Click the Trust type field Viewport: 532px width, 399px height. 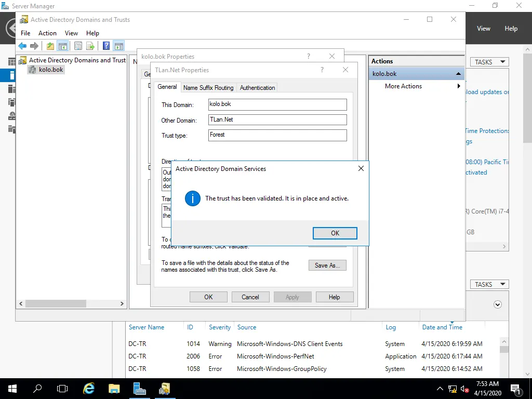pyautogui.click(x=277, y=135)
